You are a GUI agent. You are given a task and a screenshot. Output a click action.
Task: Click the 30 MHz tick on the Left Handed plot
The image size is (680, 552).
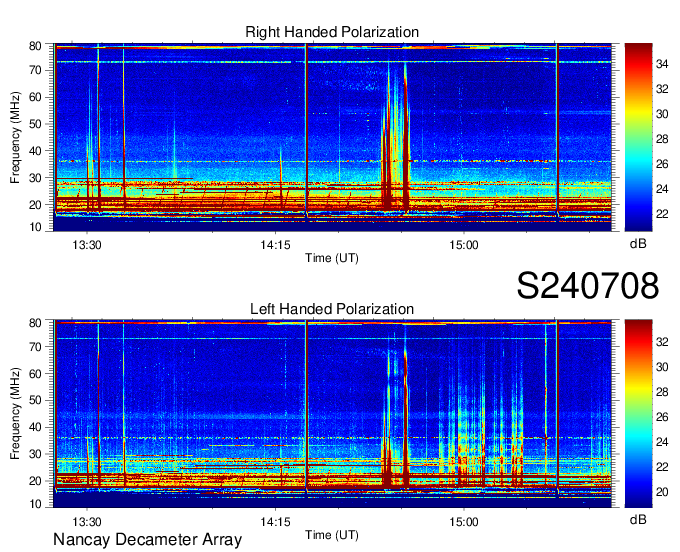tap(35, 454)
